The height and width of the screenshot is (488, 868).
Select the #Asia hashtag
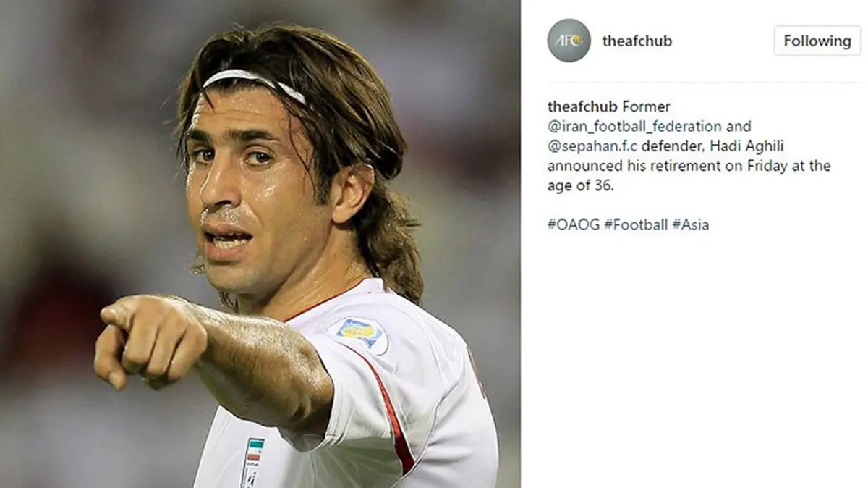(x=690, y=224)
